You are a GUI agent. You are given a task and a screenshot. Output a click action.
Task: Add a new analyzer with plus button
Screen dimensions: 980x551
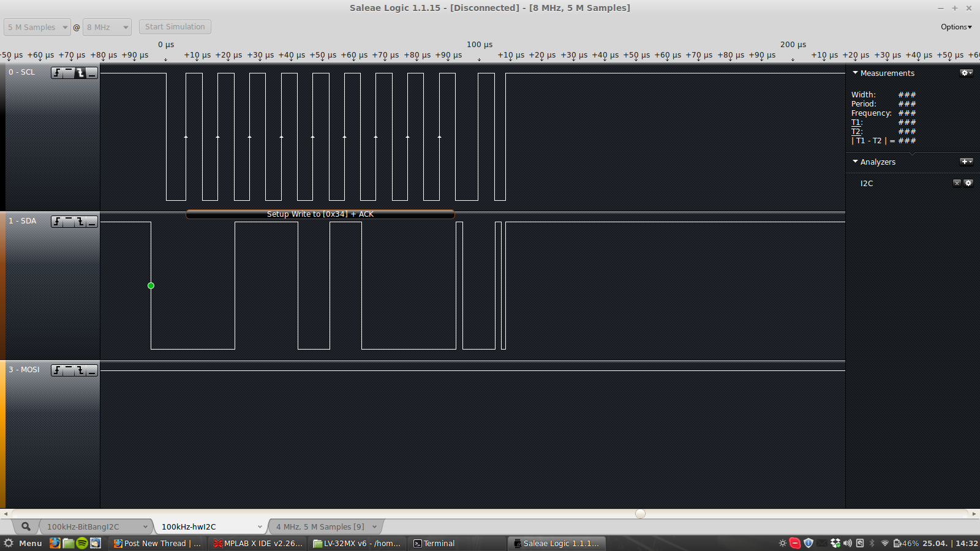967,162
